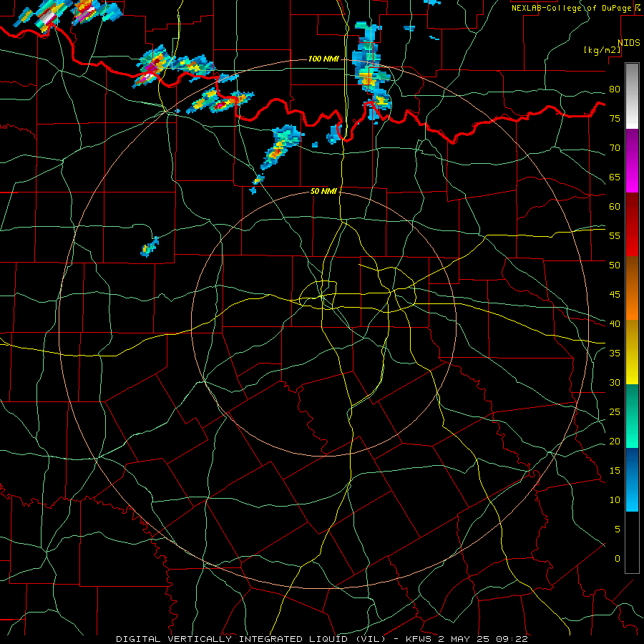The height and width of the screenshot is (644, 644).
Task: Click the 60 value on the color scale
Action: (x=615, y=207)
